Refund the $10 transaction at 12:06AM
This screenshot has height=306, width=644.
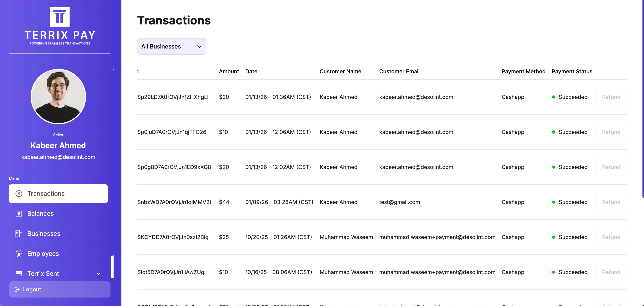pyautogui.click(x=611, y=132)
